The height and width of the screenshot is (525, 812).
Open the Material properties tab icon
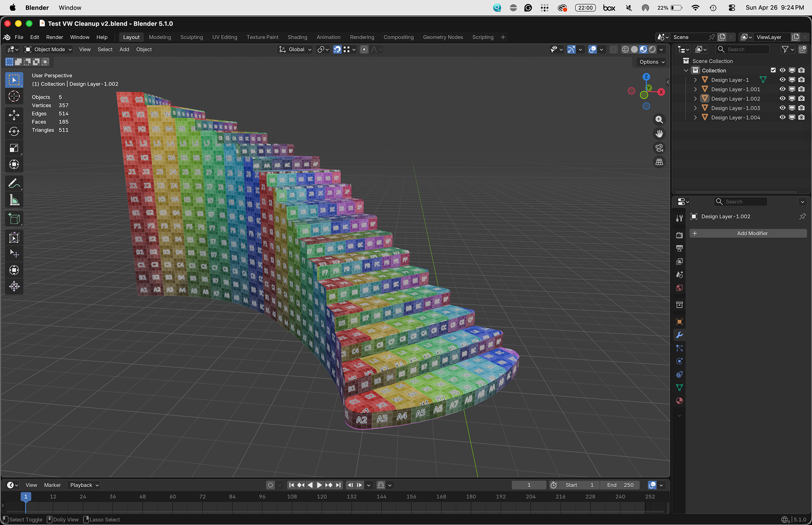coord(679,401)
